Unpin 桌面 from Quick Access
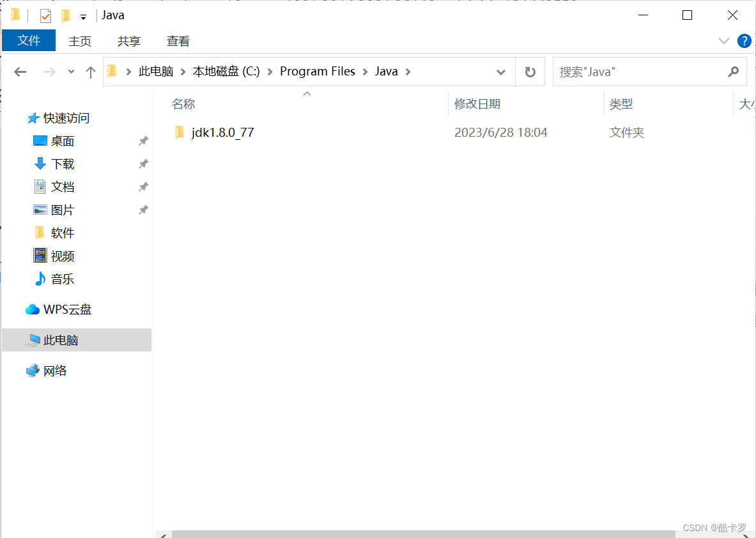This screenshot has height=538, width=756. click(x=143, y=141)
